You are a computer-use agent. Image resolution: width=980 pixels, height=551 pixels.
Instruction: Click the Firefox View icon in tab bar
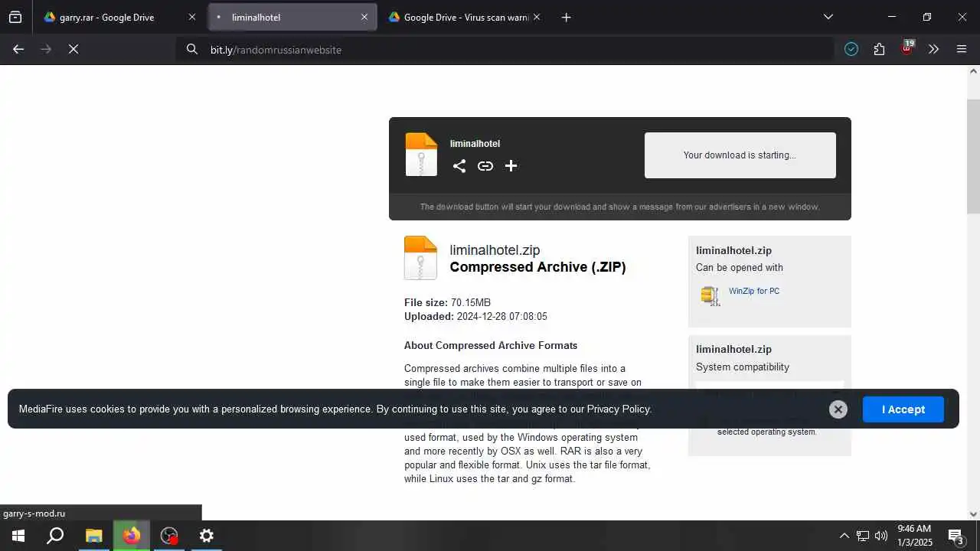click(15, 17)
